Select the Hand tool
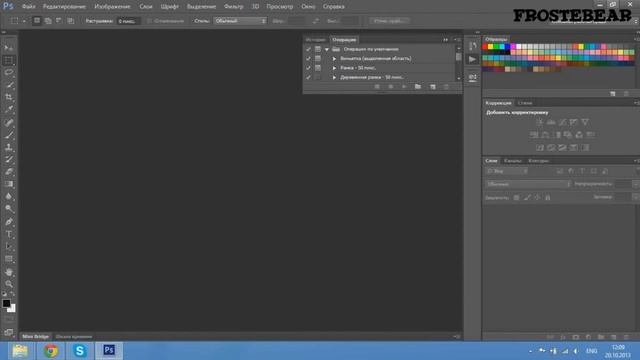 point(9,272)
